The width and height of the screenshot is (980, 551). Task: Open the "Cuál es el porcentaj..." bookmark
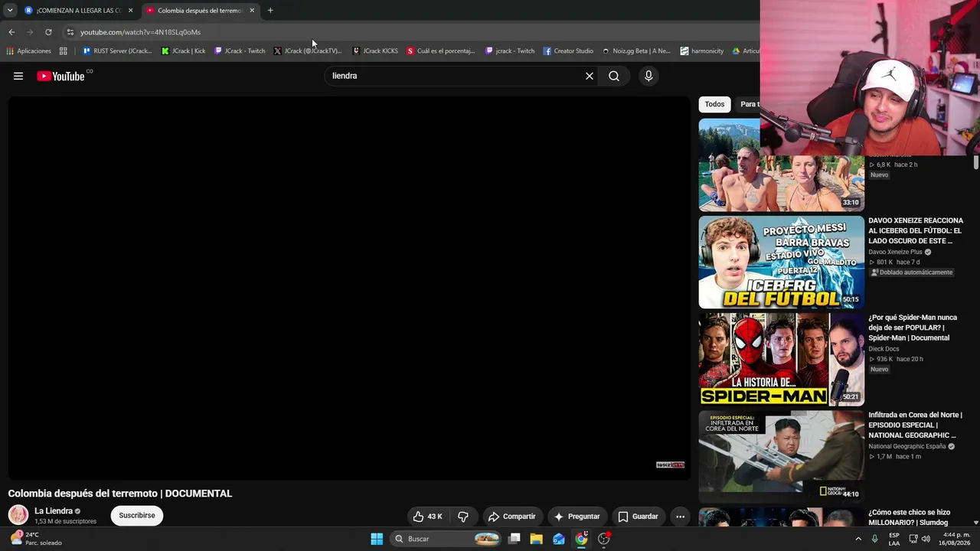441,51
